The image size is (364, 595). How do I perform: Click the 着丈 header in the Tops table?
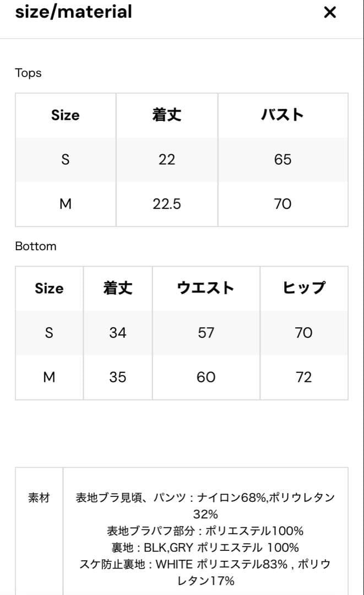166,115
